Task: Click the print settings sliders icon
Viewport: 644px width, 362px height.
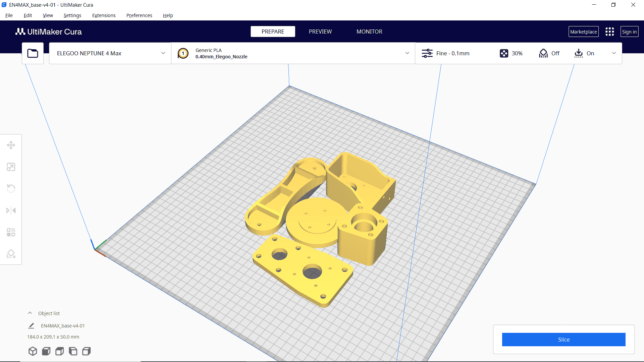Action: pos(427,53)
